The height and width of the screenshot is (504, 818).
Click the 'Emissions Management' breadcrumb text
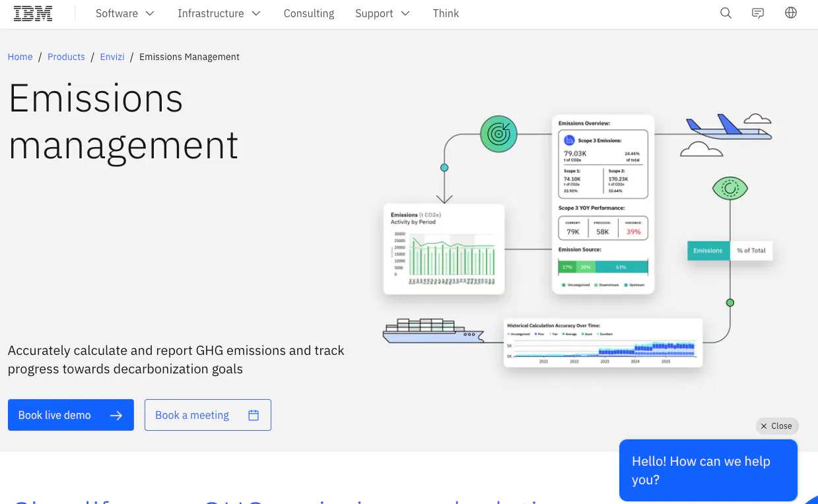pos(189,57)
